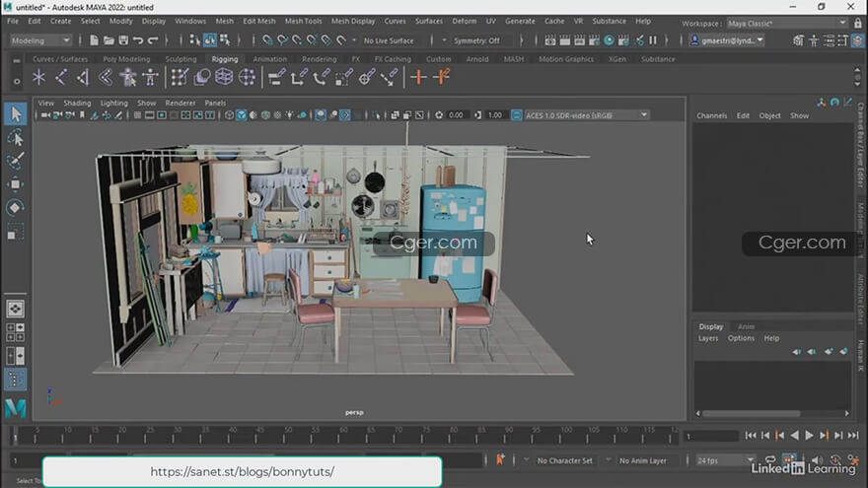Image resolution: width=868 pixels, height=488 pixels.
Task: Click the orange Set Key plus icon
Action: tap(419, 78)
